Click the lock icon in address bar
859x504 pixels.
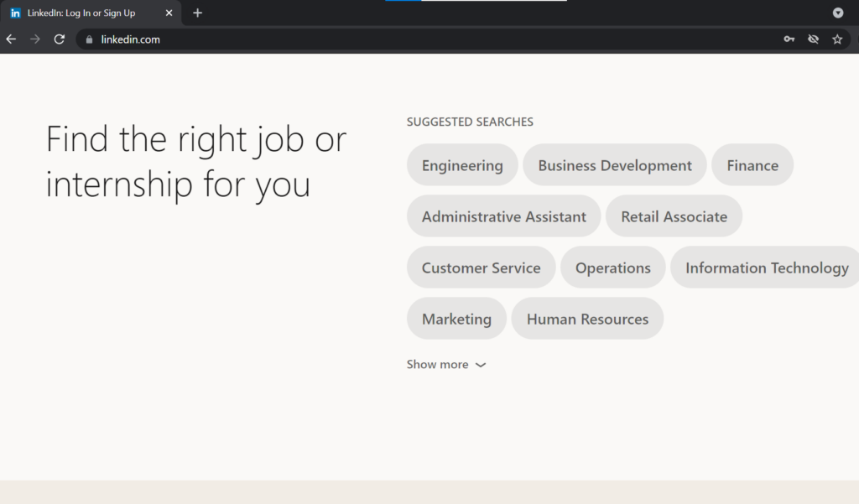point(89,39)
